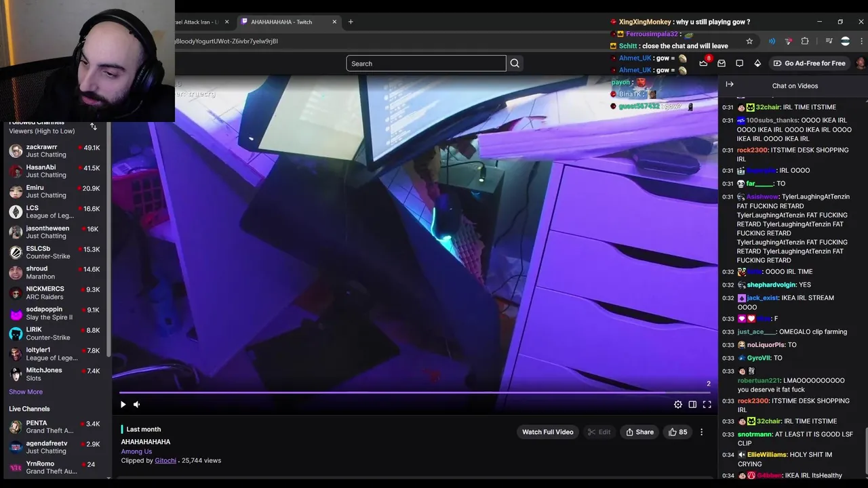Image resolution: width=868 pixels, height=488 pixels.
Task: Click chat username EllieWilliams
Action: (766, 455)
